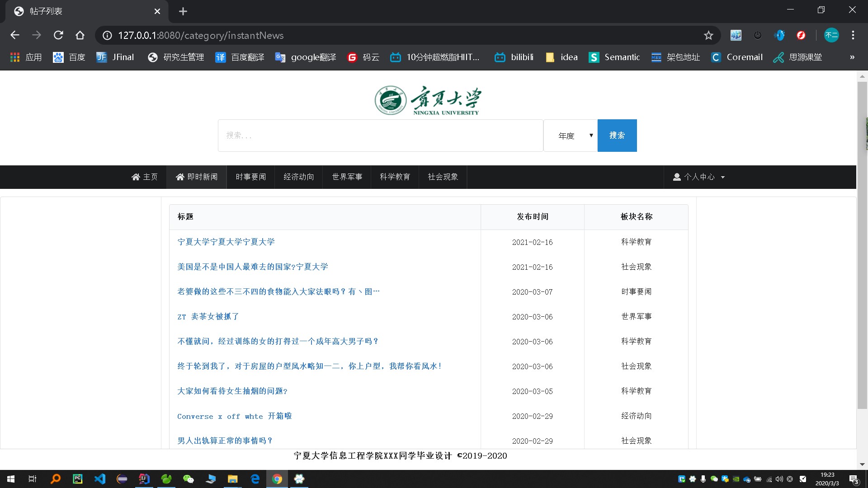This screenshot has width=868, height=488.
Task: Open the post 大家如何看待女生抽烟的问题
Action: [x=232, y=391]
